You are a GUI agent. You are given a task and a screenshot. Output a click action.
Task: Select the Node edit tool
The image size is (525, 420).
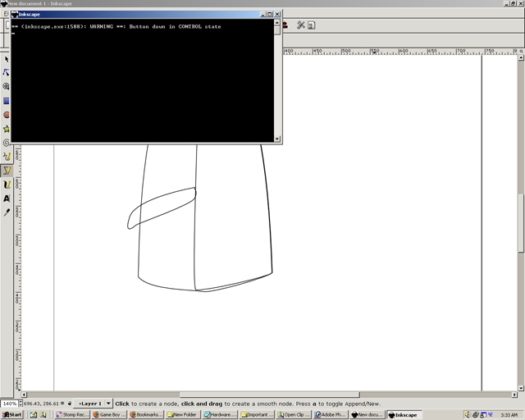7,72
